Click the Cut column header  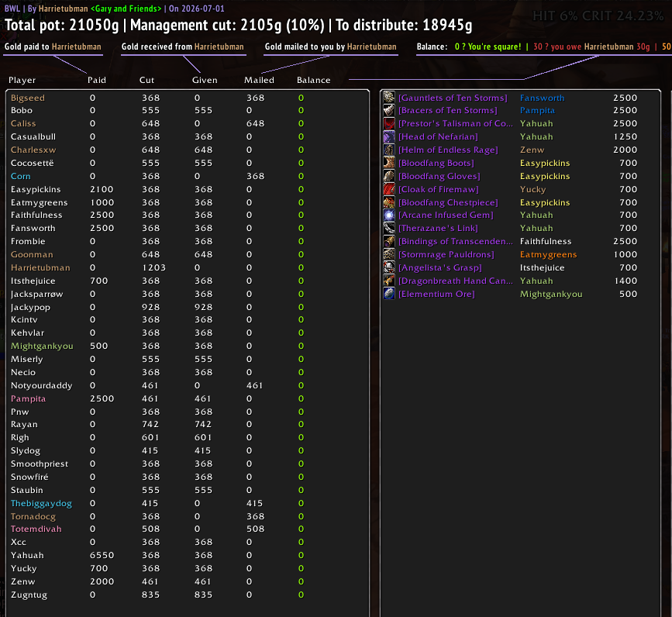pyautogui.click(x=146, y=80)
